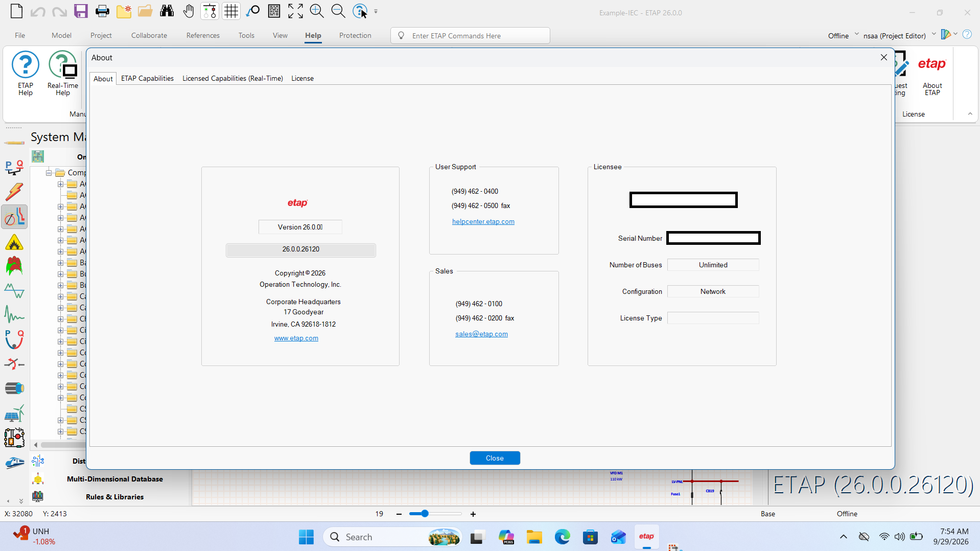Screen dimensions: 980x551
Task: Collapse the Components root tree node
Action: pos(49,173)
